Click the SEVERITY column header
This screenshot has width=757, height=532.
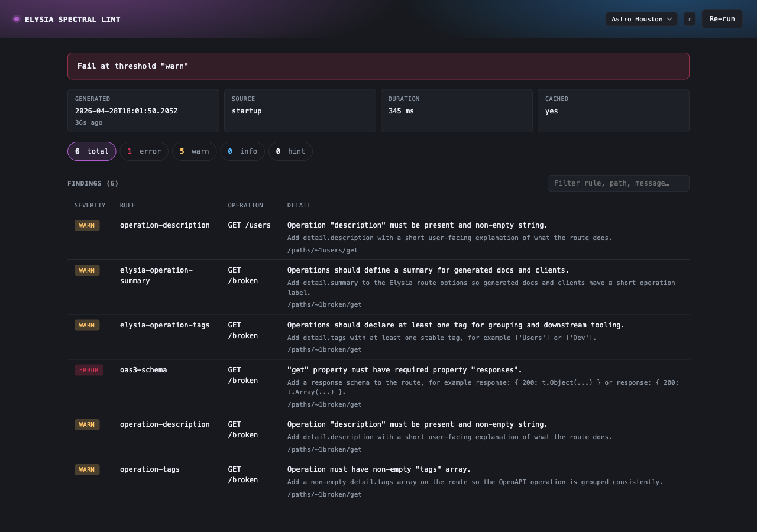[x=90, y=205]
